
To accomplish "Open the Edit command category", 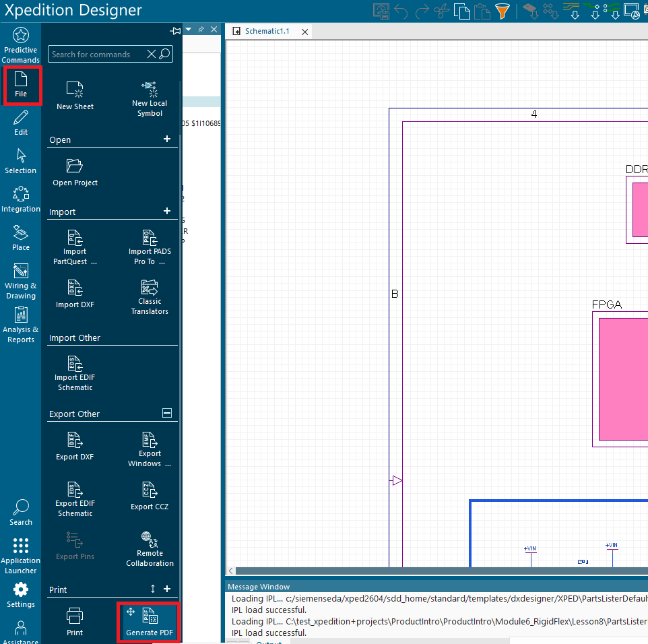I will pos(21,123).
